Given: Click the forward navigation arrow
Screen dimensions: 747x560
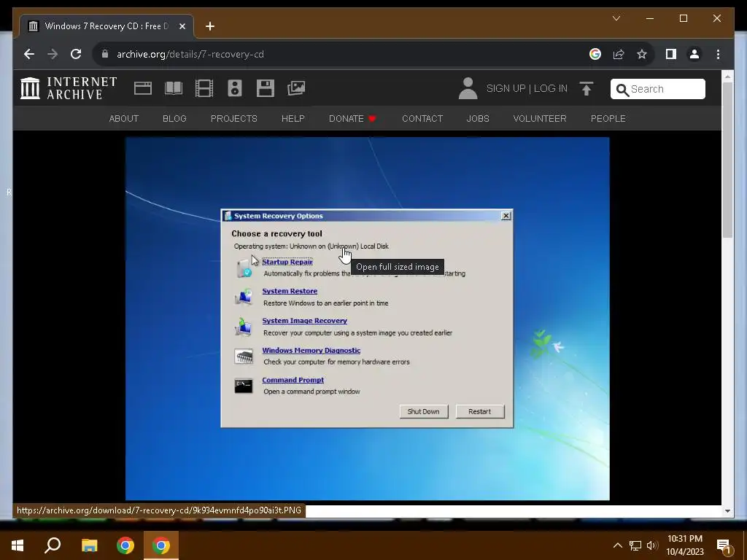Looking at the screenshot, I should [x=53, y=54].
